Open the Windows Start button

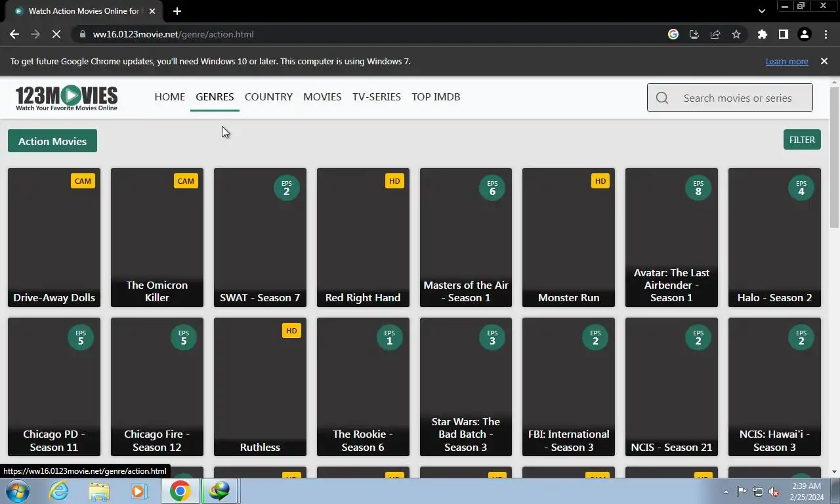point(16,491)
